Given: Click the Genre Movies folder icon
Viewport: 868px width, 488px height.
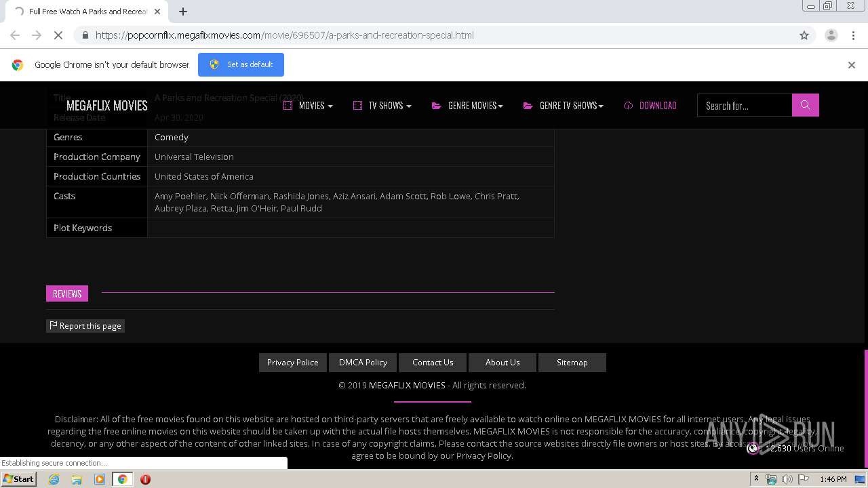Looking at the screenshot, I should point(437,105).
